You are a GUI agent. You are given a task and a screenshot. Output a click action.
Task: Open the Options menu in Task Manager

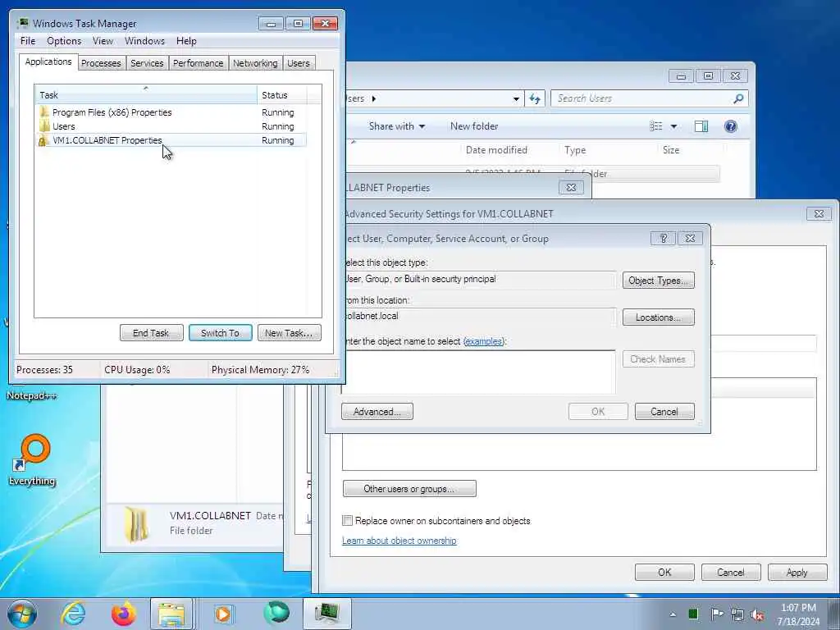pos(64,41)
